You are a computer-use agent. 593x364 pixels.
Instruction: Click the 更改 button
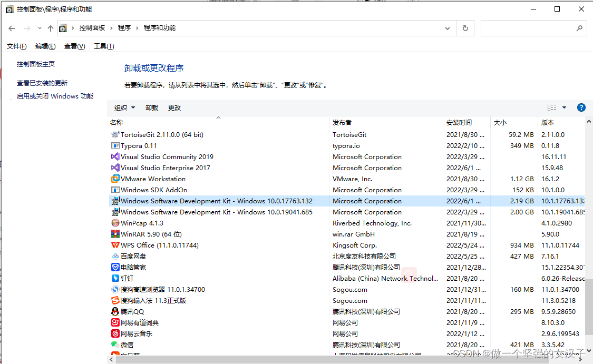click(x=174, y=108)
